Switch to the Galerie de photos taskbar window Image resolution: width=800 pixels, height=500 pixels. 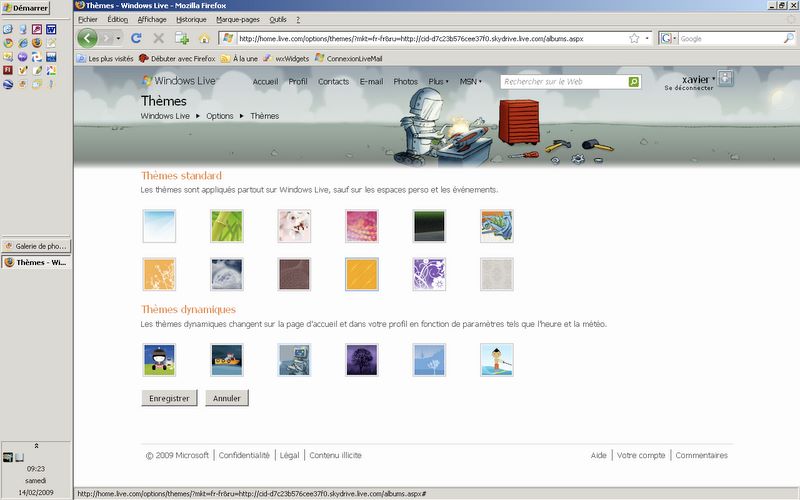[x=36, y=246]
